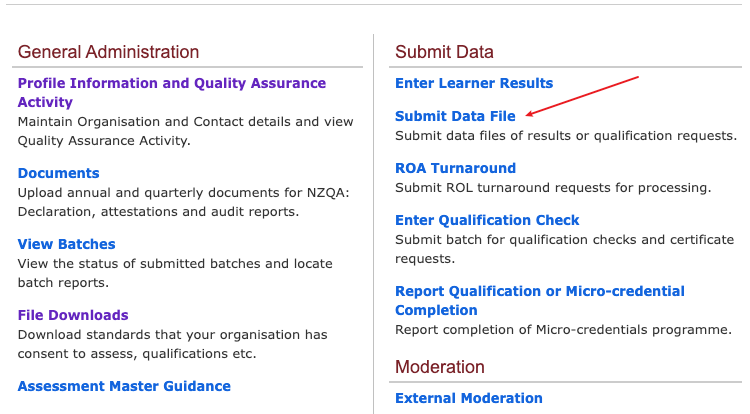Image resolution: width=750 pixels, height=414 pixels.
Task: Open the Submit Data File link
Action: (455, 116)
